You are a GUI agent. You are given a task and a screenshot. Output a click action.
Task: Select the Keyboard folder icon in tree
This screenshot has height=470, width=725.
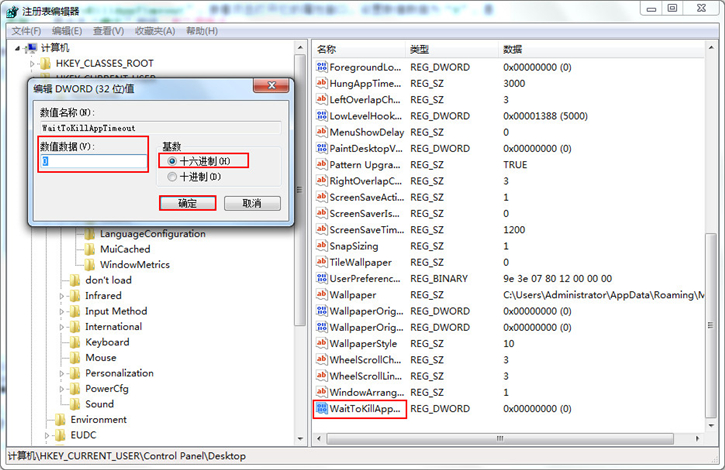tap(74, 342)
